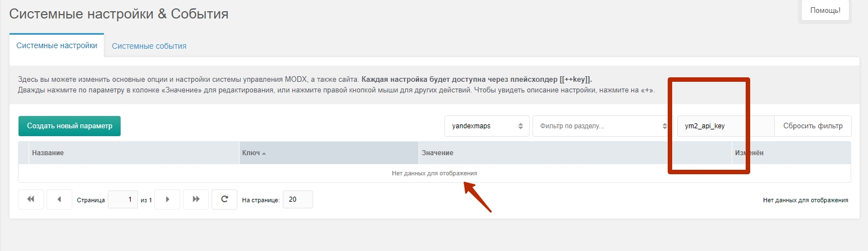Screen dimensions: 868x251
Task: Click the 'На странице' per-page field
Action: [x=297, y=199]
